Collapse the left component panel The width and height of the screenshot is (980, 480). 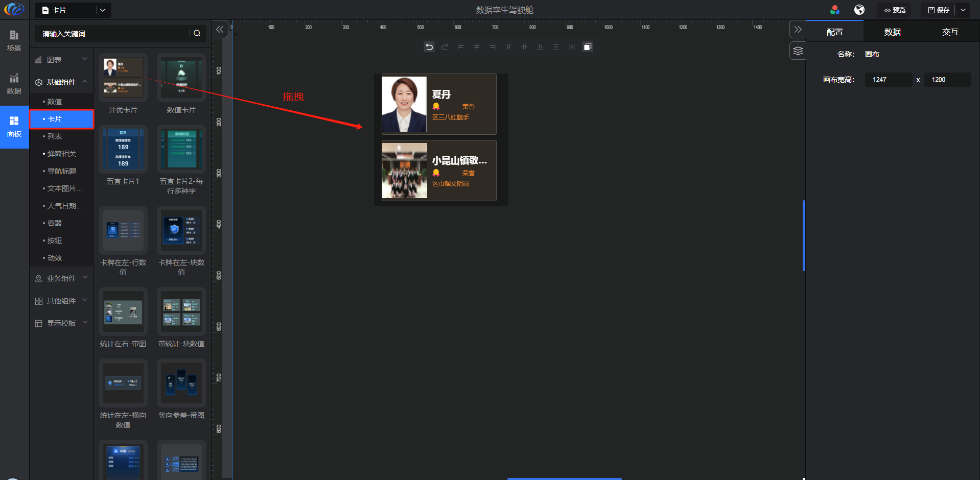pos(220,30)
